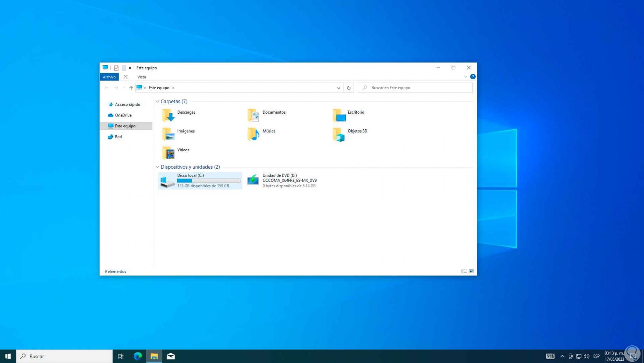Collapse the Carpetas (7) section
The image size is (644, 363).
coord(157,102)
